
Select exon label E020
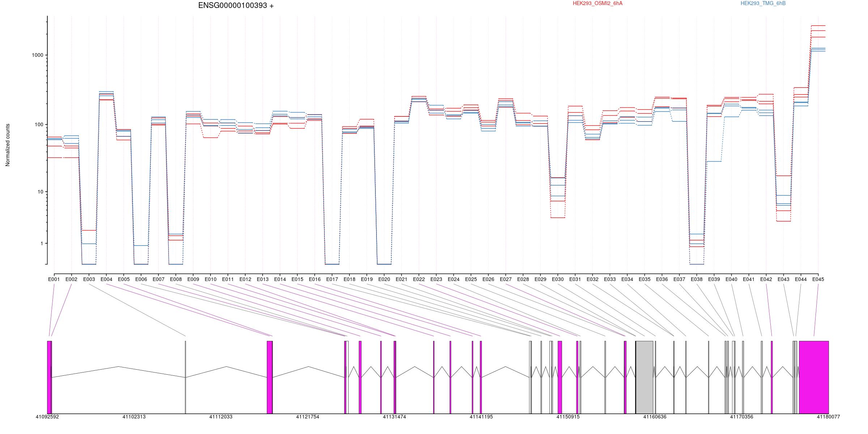pos(384,279)
